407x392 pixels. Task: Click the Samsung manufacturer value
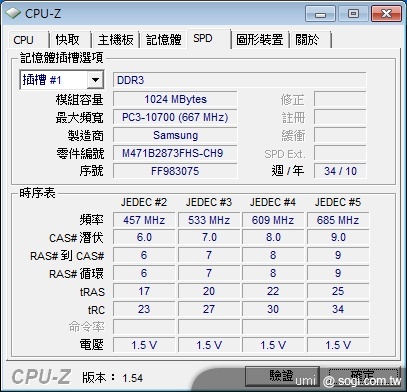pyautogui.click(x=175, y=135)
